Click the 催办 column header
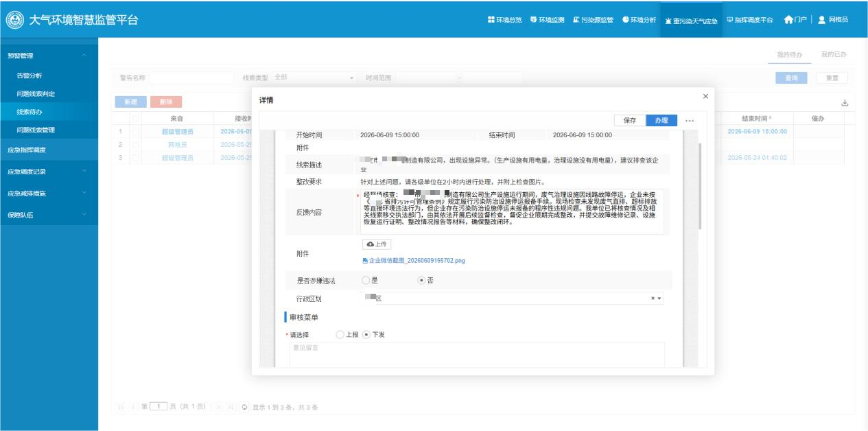The image size is (868, 431). coord(817,119)
